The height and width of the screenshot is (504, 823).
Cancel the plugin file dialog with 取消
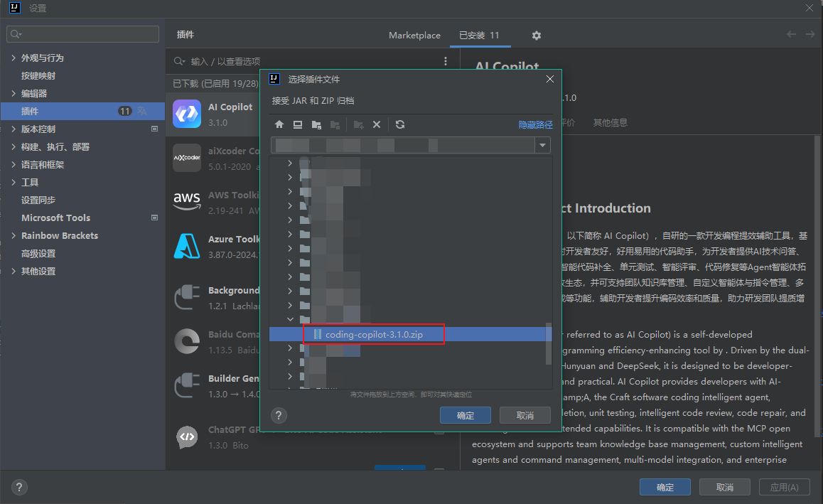[x=525, y=415]
